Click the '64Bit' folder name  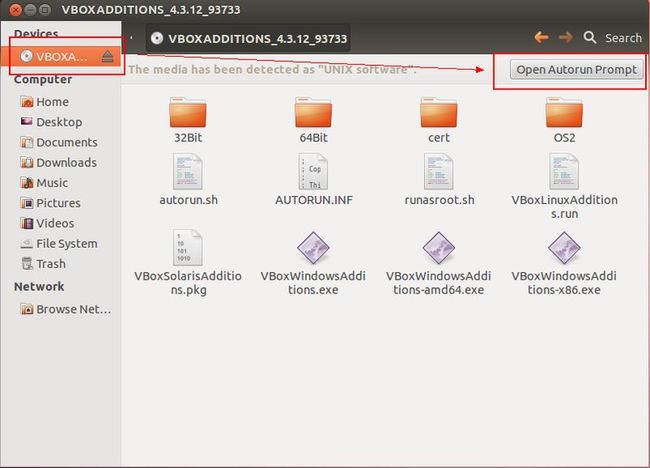tap(313, 138)
